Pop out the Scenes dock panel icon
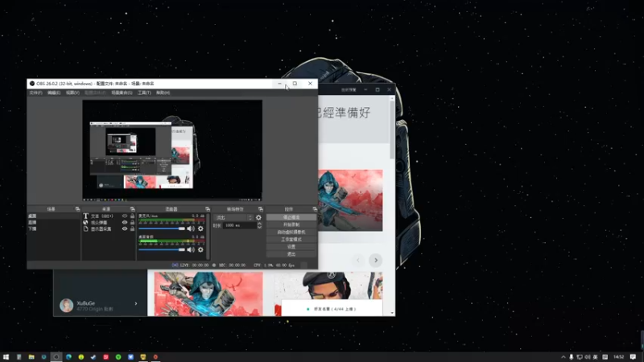 pos(77,209)
